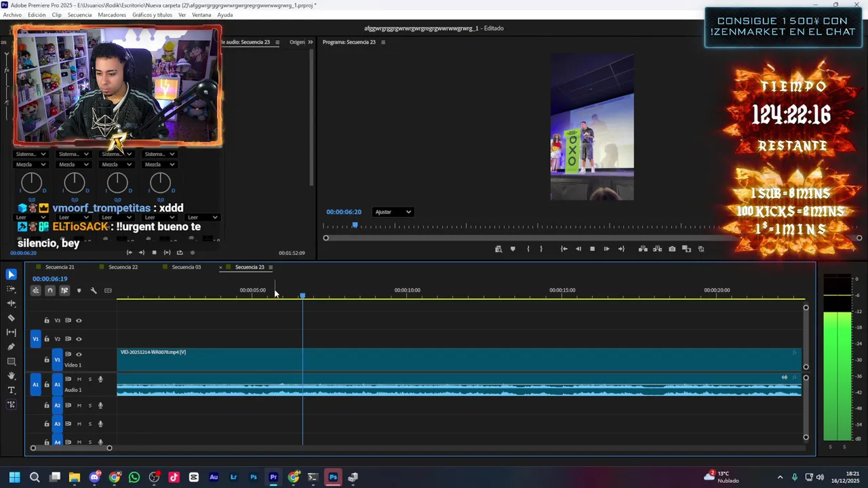Open the Marcadores menu
The width and height of the screenshot is (868, 488).
[112, 15]
